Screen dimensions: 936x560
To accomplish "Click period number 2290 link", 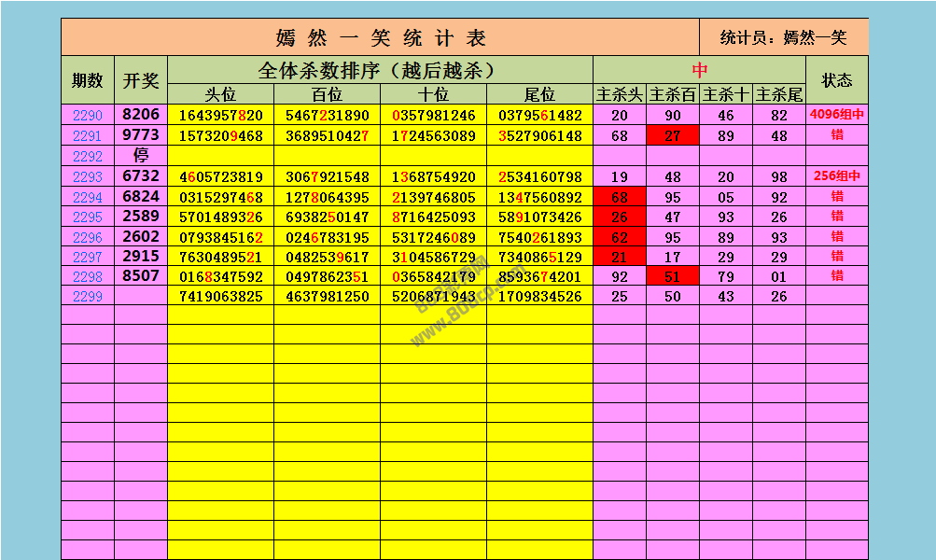I will pos(88,116).
